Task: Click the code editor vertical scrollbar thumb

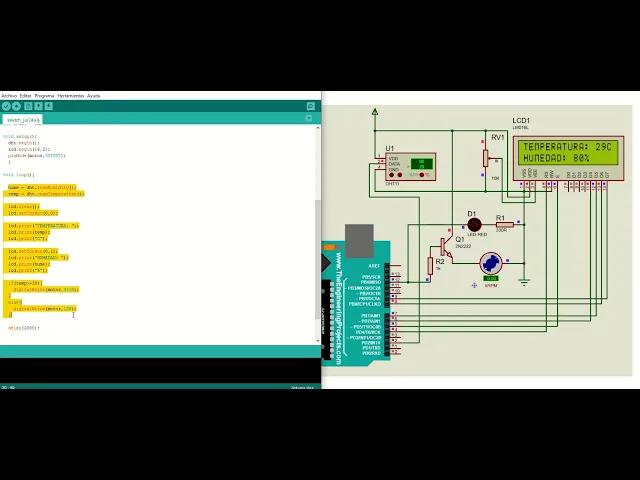Action: pyautogui.click(x=318, y=259)
